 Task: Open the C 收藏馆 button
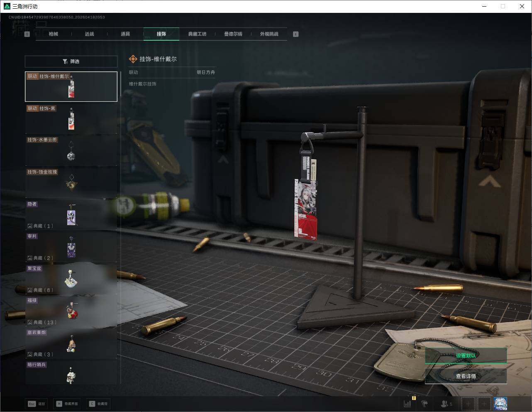click(x=98, y=404)
